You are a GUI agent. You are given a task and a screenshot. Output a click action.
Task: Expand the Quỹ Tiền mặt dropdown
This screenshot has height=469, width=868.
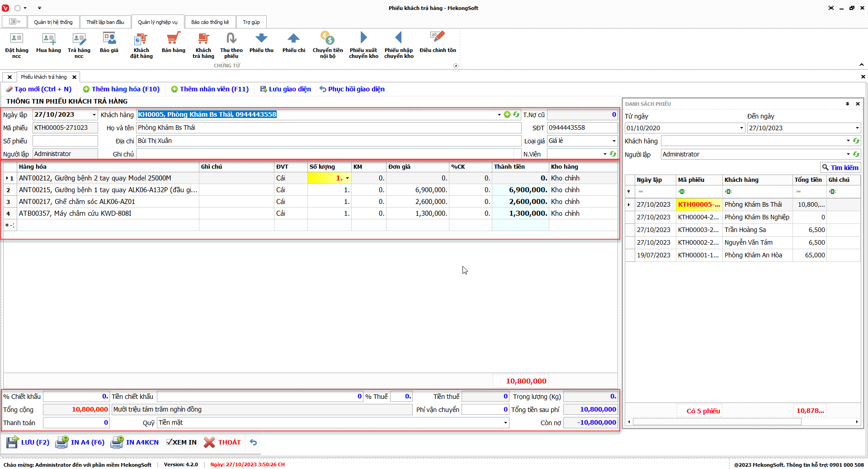505,423
